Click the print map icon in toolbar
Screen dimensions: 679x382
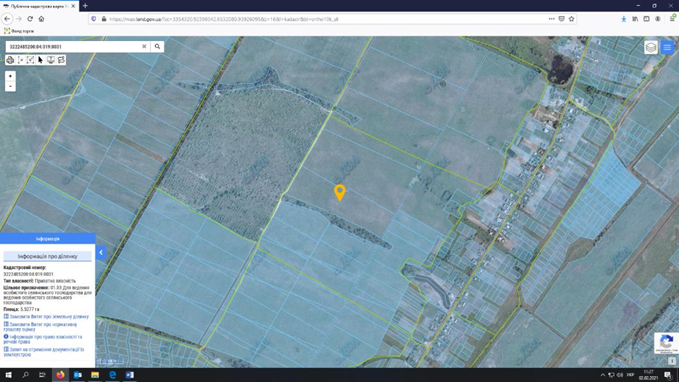(x=10, y=60)
